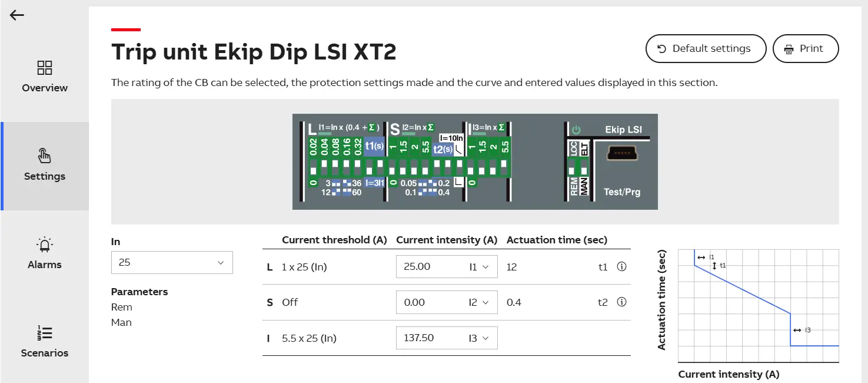Viewport: 868px width, 383px height.
Task: Click the info icon beside t1
Action: click(621, 267)
